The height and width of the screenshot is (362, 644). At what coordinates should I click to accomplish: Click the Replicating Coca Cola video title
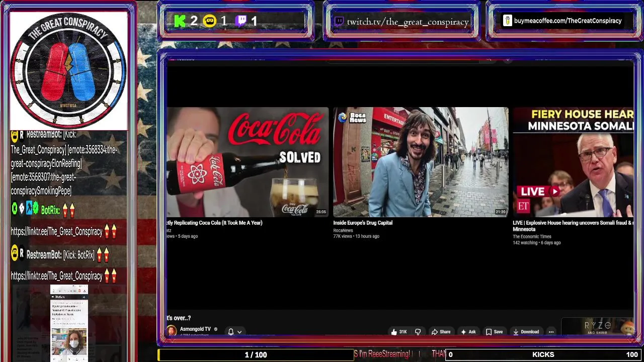click(214, 223)
